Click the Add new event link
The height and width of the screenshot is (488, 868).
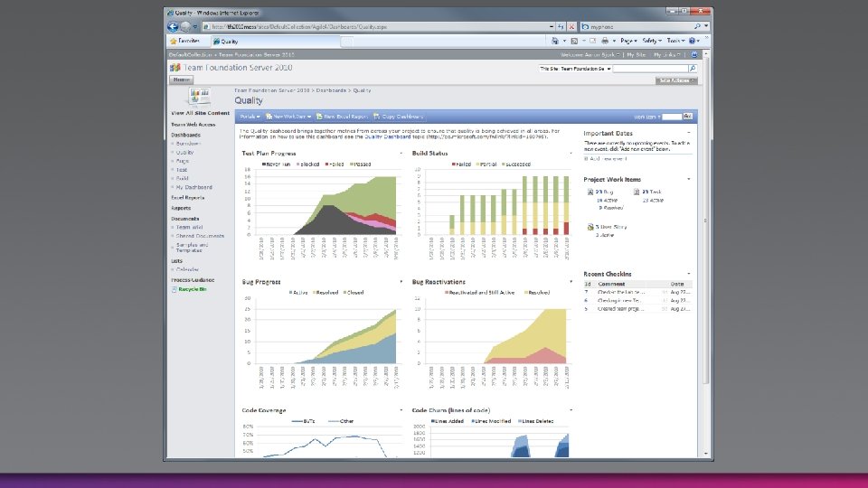coord(608,159)
